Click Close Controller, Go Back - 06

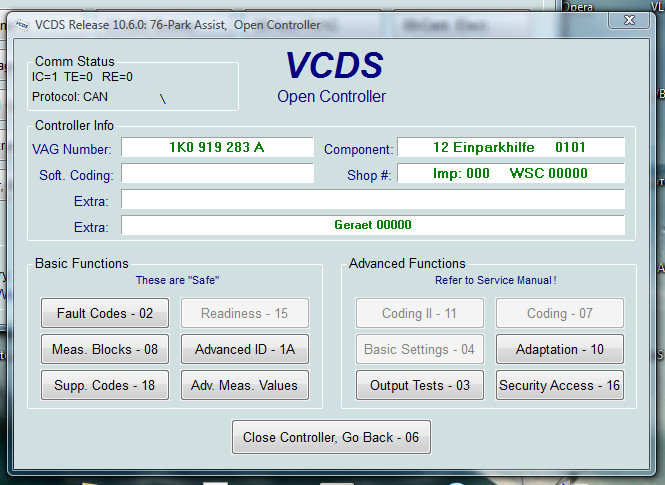[331, 437]
